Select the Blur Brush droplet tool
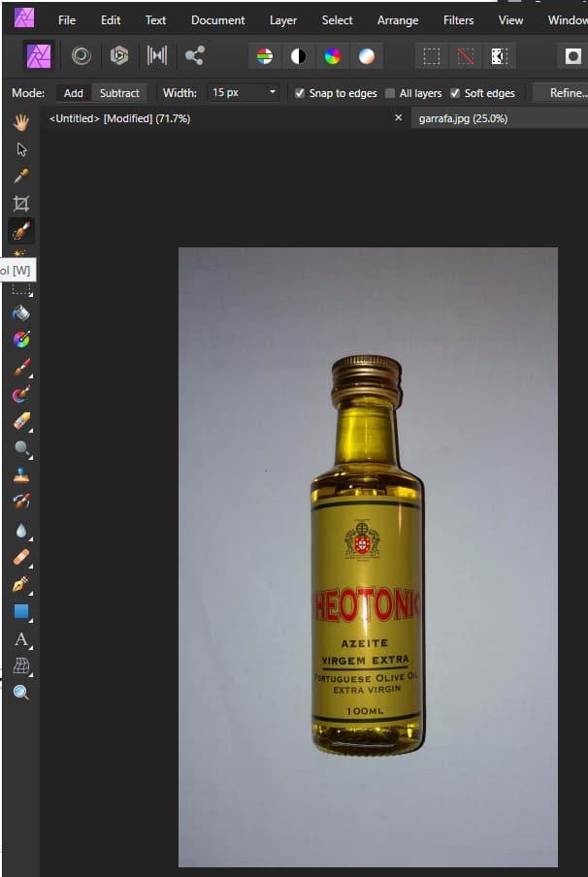588x877 pixels. (21, 531)
